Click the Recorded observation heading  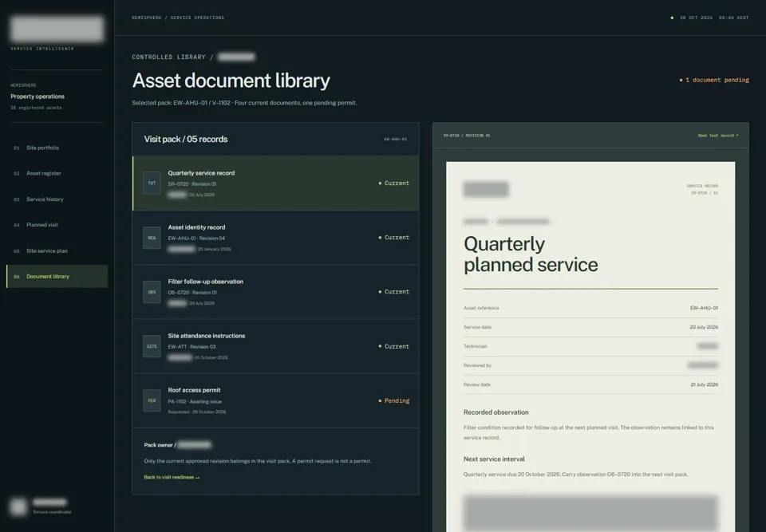[496, 412]
